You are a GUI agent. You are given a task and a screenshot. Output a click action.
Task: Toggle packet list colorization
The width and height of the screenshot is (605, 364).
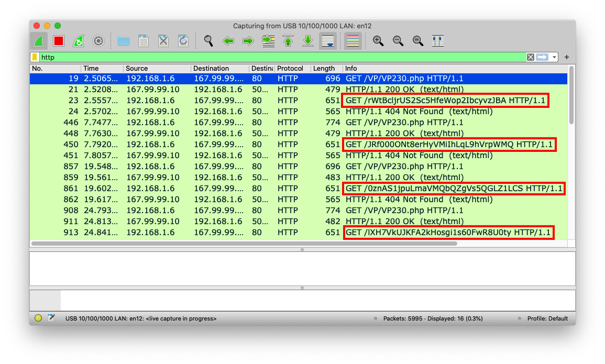pyautogui.click(x=353, y=41)
